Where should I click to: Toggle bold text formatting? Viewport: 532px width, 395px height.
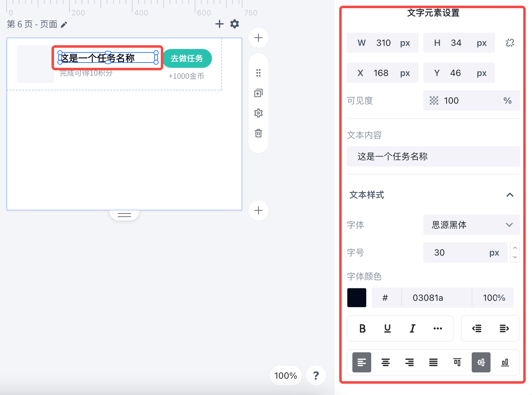click(x=362, y=328)
